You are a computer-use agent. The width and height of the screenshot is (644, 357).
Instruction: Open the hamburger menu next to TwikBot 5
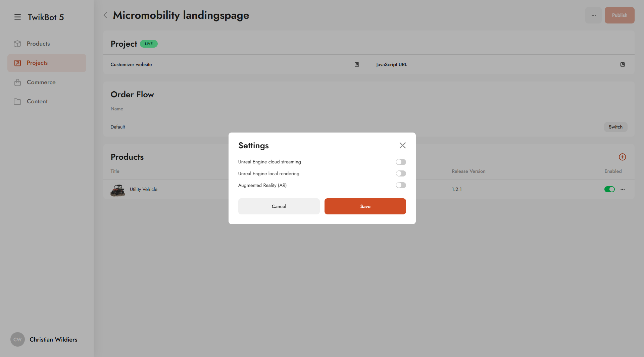pyautogui.click(x=17, y=17)
